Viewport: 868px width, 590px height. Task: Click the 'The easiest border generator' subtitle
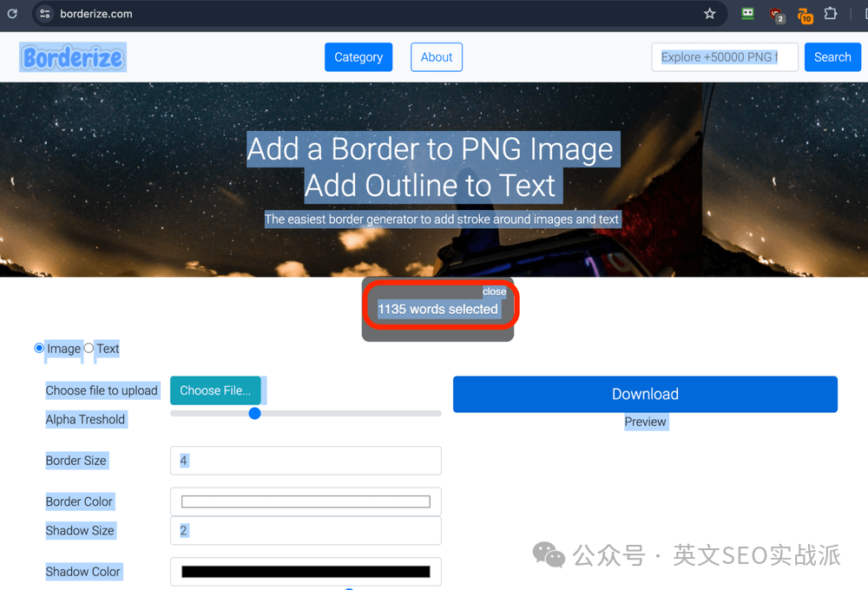pos(441,220)
